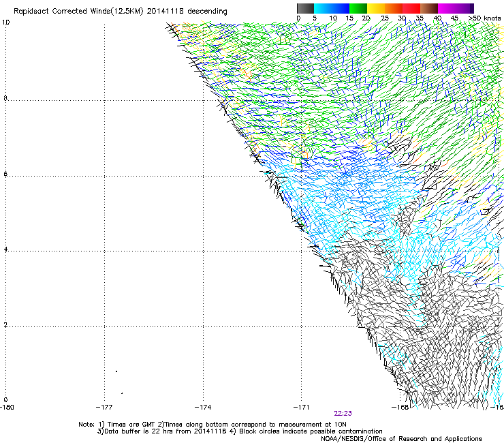Click the '-180' longitude axis label
This screenshot has height=443, width=504.
coord(7,408)
